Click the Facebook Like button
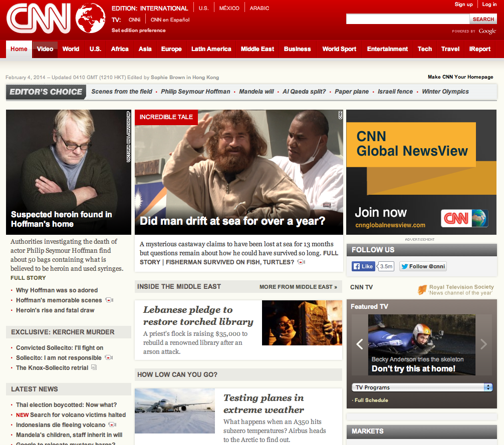Screen dimensions: 504x445 (363, 266)
